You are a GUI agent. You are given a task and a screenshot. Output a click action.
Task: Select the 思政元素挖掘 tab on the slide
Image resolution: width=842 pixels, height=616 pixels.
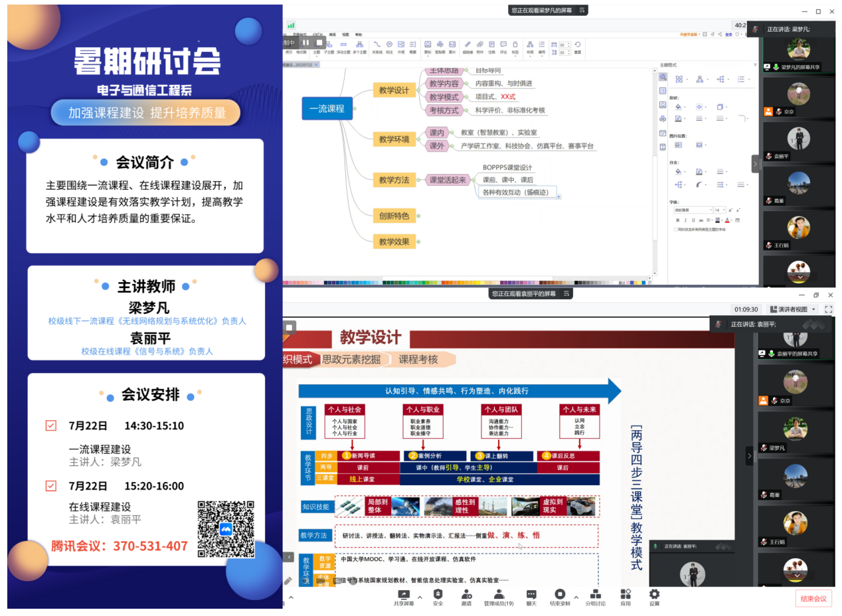351,360
